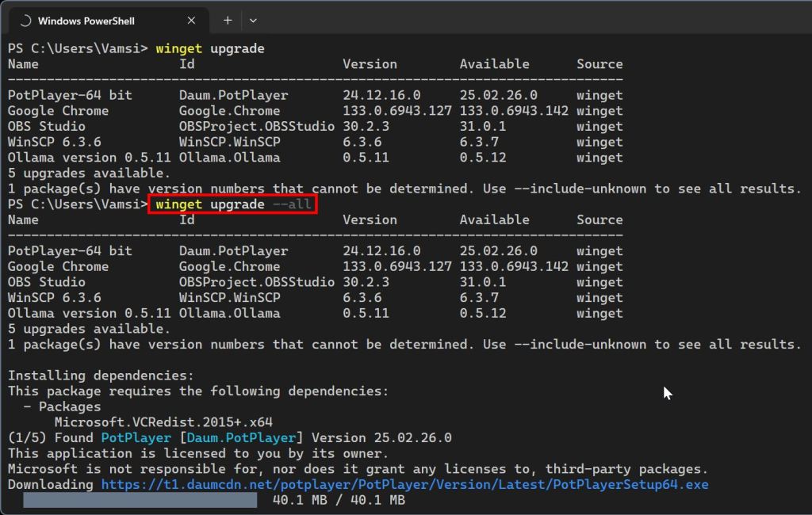Click the 'Source' header in the first table
This screenshot has height=515, width=812.
pos(599,64)
